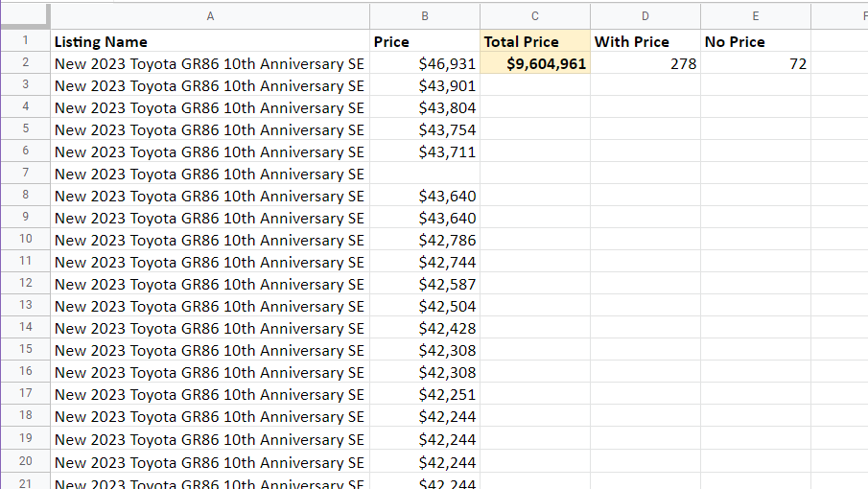Click the $46,931 price cell
Screen dimensions: 868x489
tap(425, 63)
